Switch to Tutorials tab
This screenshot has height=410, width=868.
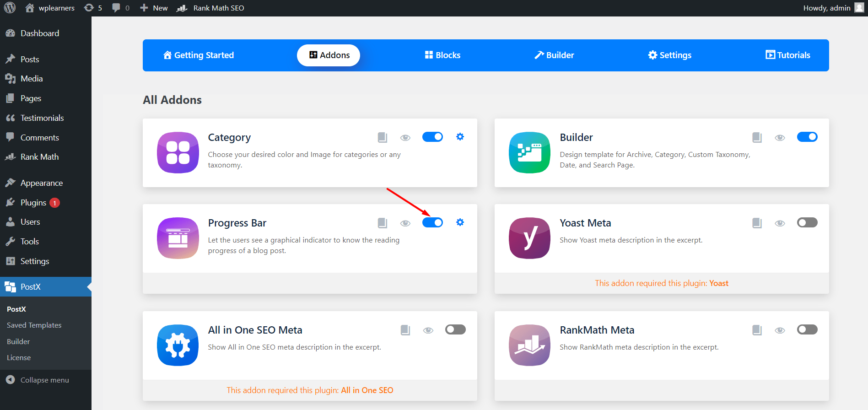[788, 55]
